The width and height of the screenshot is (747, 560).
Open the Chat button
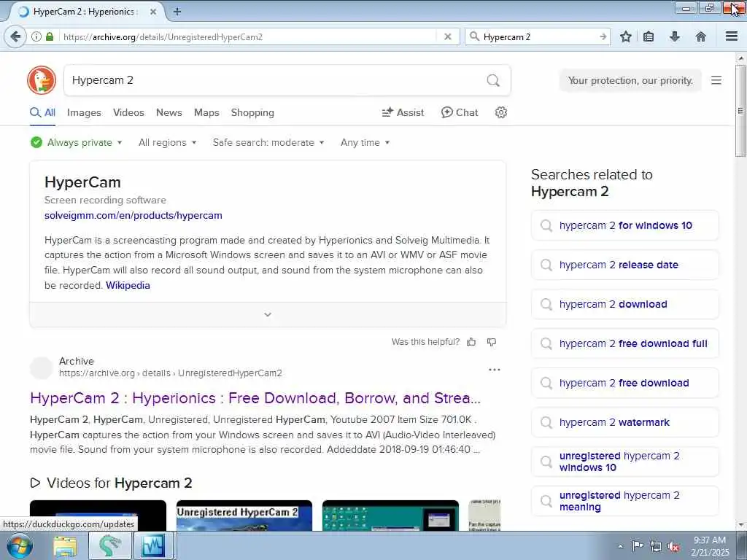click(x=460, y=112)
